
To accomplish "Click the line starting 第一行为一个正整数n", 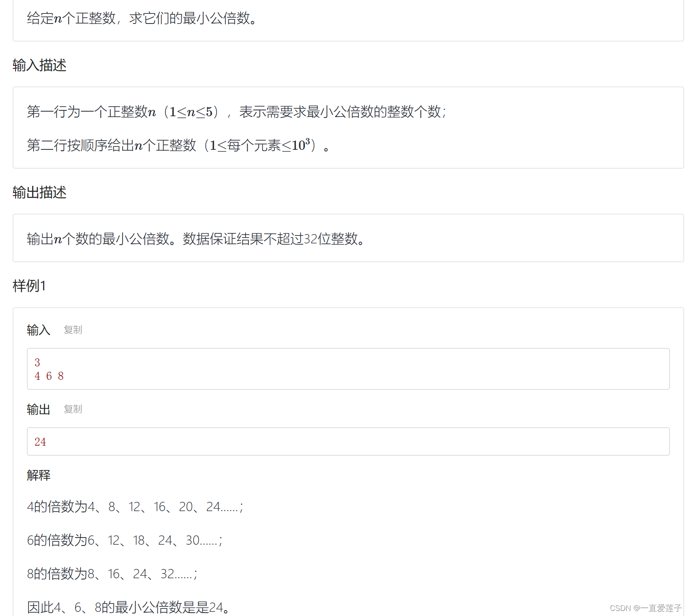I will click(x=236, y=112).
